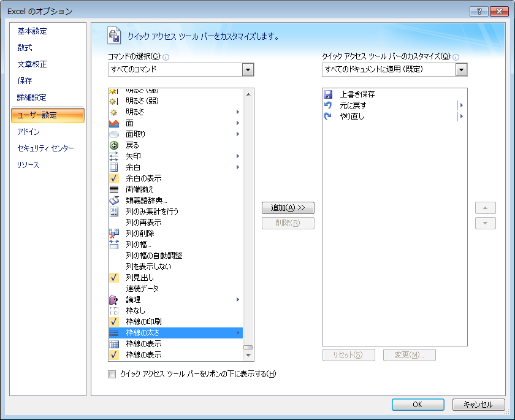Image resolution: width=515 pixels, height=420 pixels.
Task: Click the 元に戻す undo icon
Action: point(328,105)
